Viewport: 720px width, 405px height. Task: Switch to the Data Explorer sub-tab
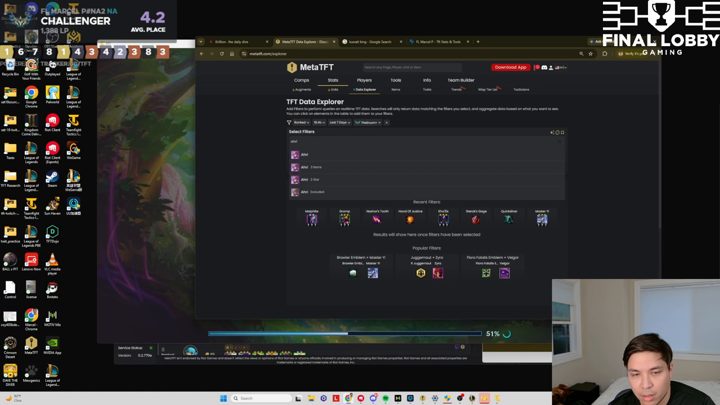[x=365, y=90]
